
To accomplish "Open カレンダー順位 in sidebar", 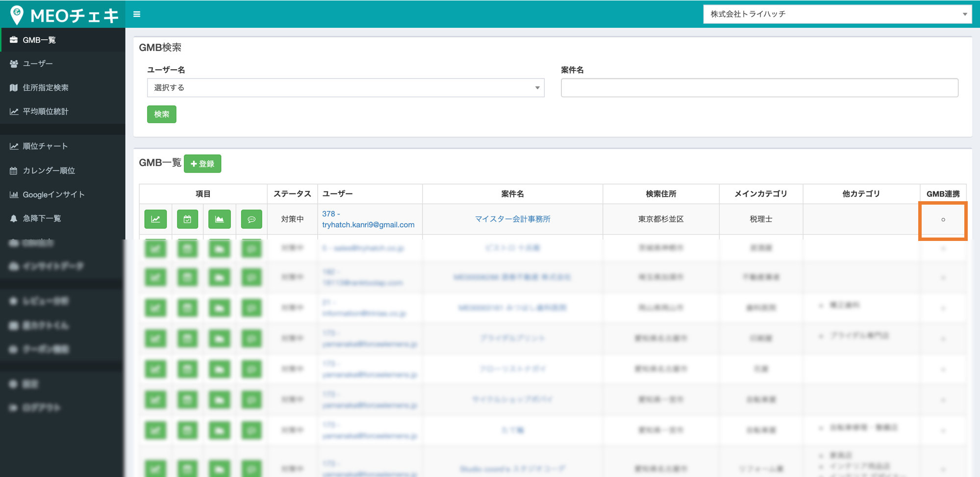I will 63,170.
